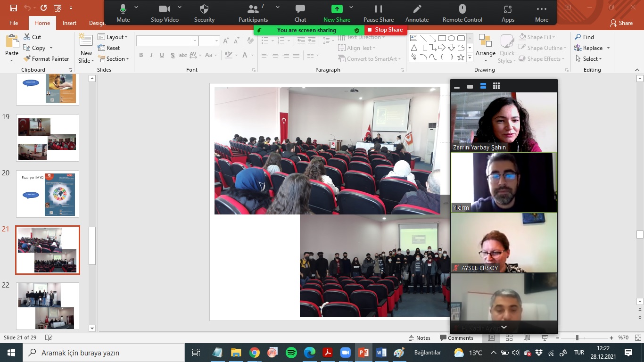Switch to Slide Sorter view icon
The image size is (644, 362).
click(509, 337)
